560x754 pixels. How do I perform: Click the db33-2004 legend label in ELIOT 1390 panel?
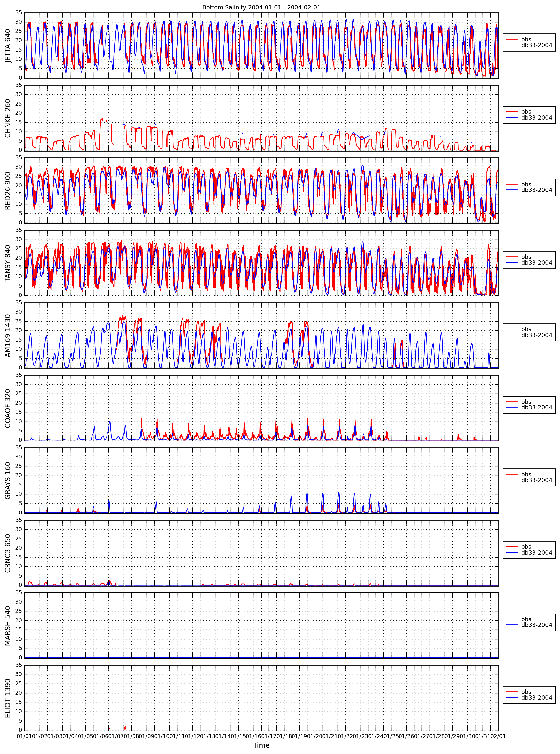(537, 698)
